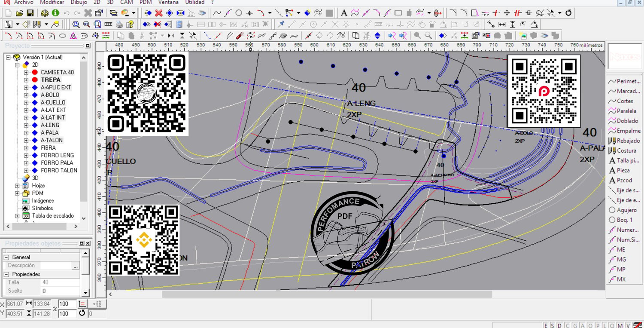Open the dropdown arrow beside the palette icon
644x328 pixels.
click(x=134, y=13)
